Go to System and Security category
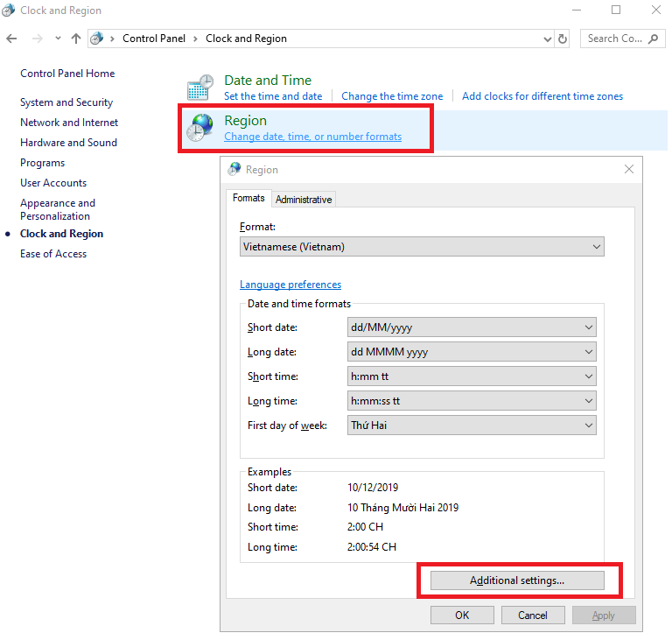 pos(66,102)
